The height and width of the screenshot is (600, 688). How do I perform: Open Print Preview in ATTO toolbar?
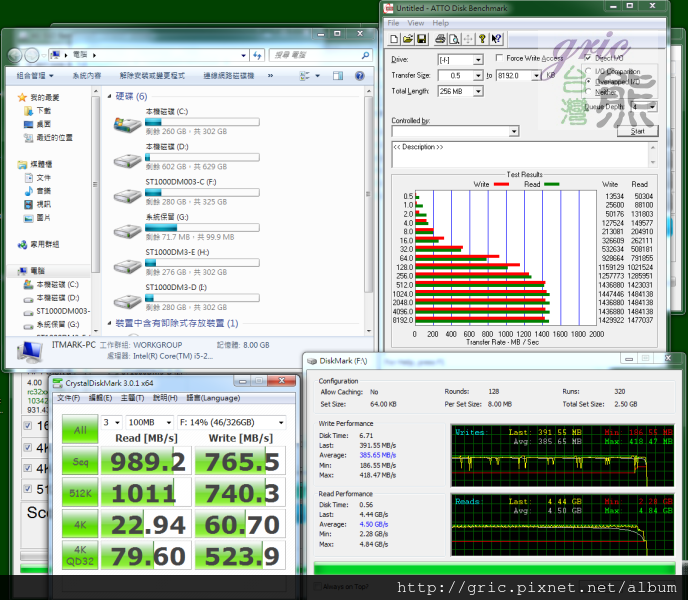pos(453,39)
